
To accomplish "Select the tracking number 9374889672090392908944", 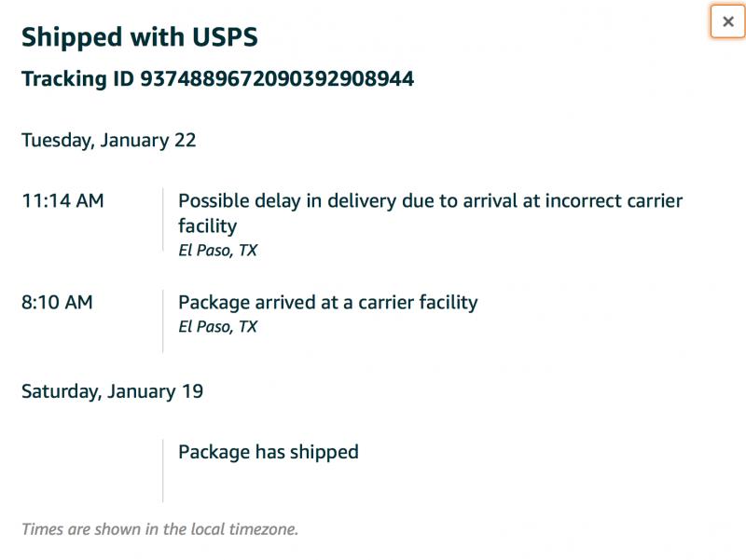I will click(277, 79).
